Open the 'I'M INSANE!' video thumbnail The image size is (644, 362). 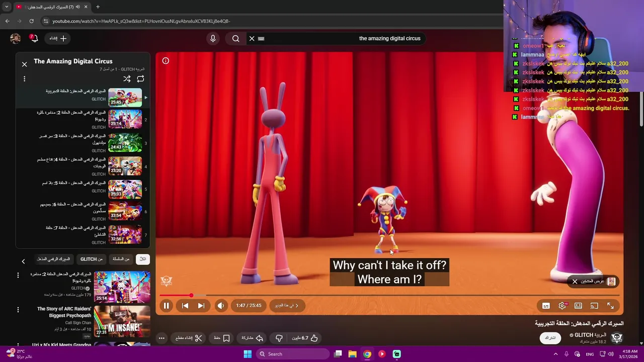pyautogui.click(x=122, y=322)
